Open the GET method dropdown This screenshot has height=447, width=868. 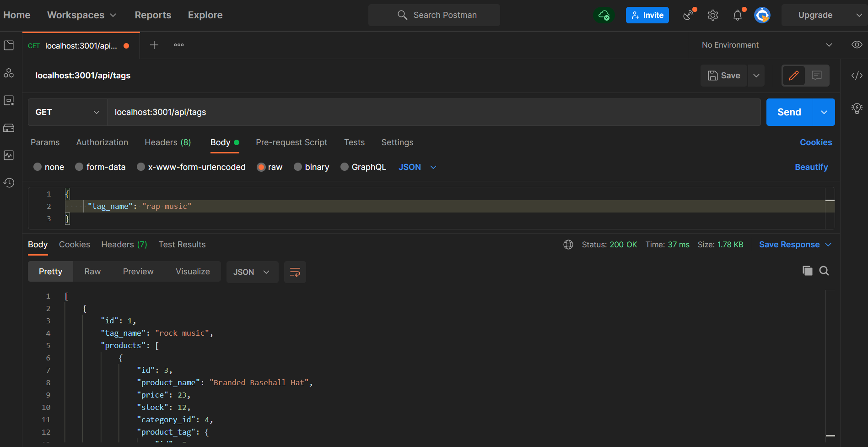coord(68,112)
